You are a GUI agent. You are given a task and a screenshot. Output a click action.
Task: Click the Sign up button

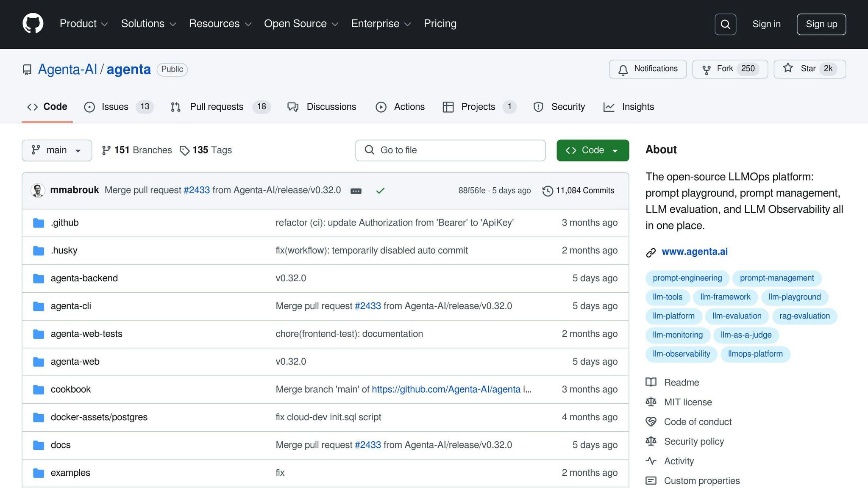tap(821, 24)
